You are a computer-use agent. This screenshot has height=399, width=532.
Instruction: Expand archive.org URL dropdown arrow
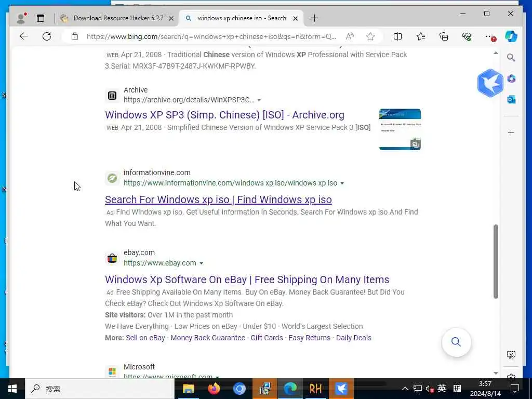click(259, 100)
